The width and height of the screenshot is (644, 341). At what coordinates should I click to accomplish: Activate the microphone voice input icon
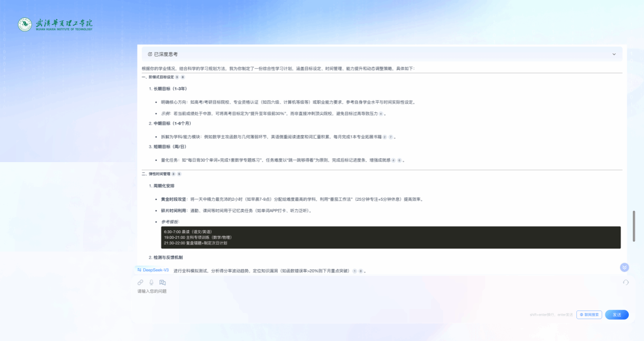point(151,282)
